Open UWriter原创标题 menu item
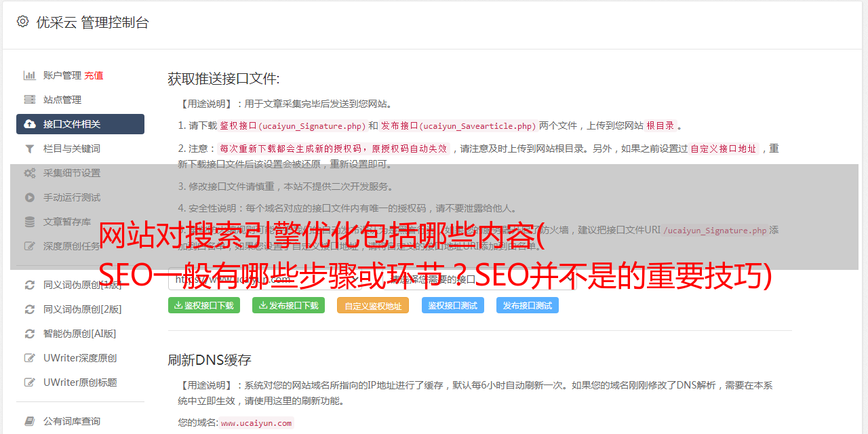Screen dimensions: 868x434 tap(80, 382)
